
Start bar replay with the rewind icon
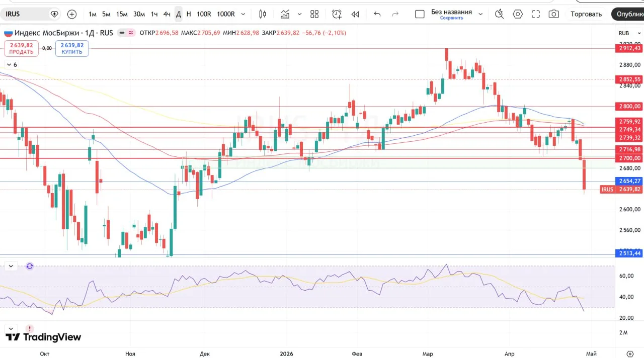click(x=355, y=14)
